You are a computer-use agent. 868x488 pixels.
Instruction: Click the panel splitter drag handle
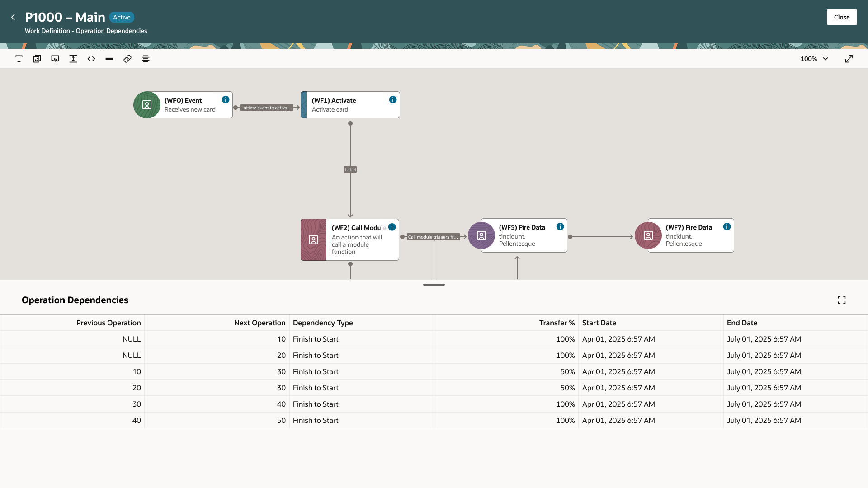(x=434, y=285)
